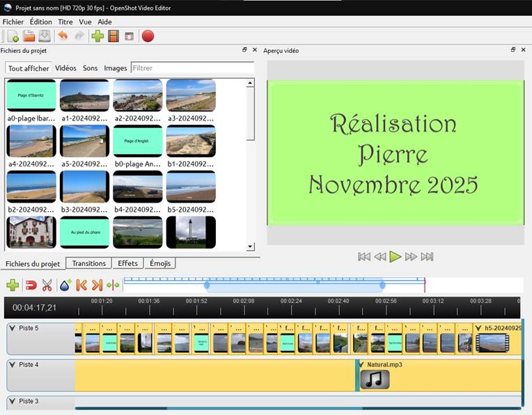This screenshot has width=532, height=415.
Task: Open the Fichier menu
Action: click(x=13, y=22)
